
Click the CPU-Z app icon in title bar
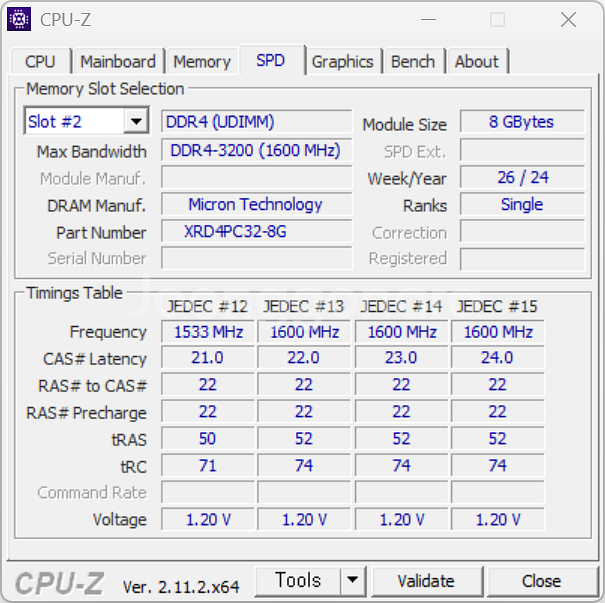[x=19, y=19]
